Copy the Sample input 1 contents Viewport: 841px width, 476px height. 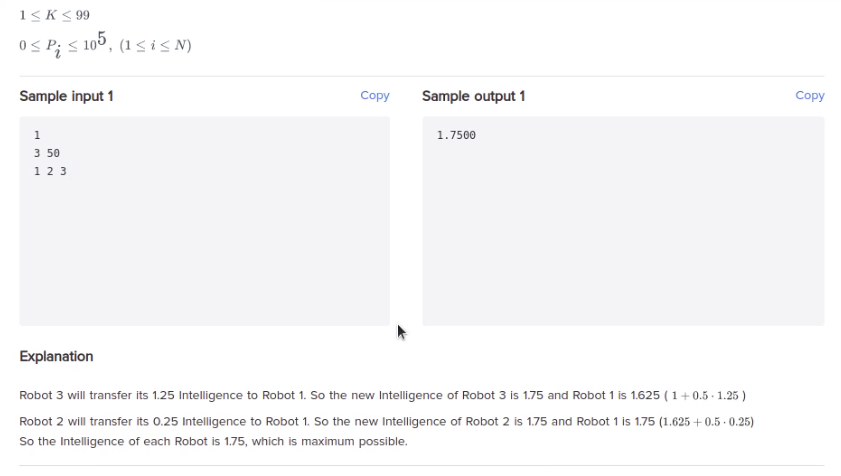point(374,96)
